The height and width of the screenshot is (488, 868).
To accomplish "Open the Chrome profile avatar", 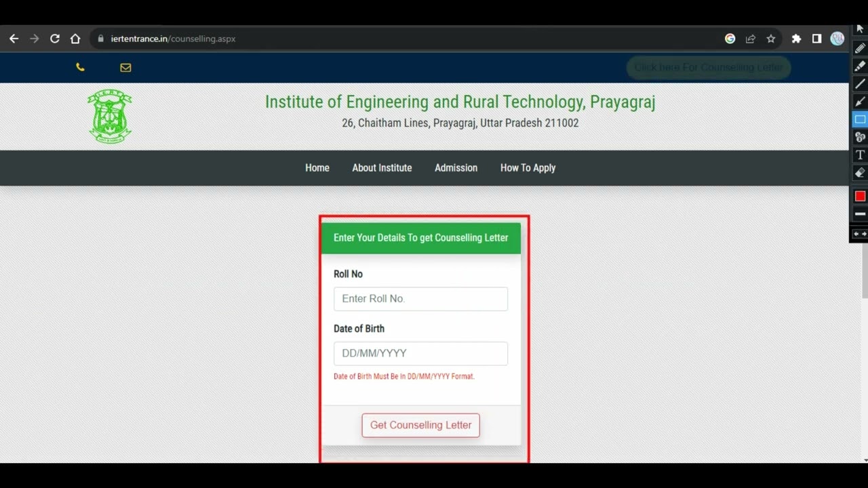I will click(837, 39).
